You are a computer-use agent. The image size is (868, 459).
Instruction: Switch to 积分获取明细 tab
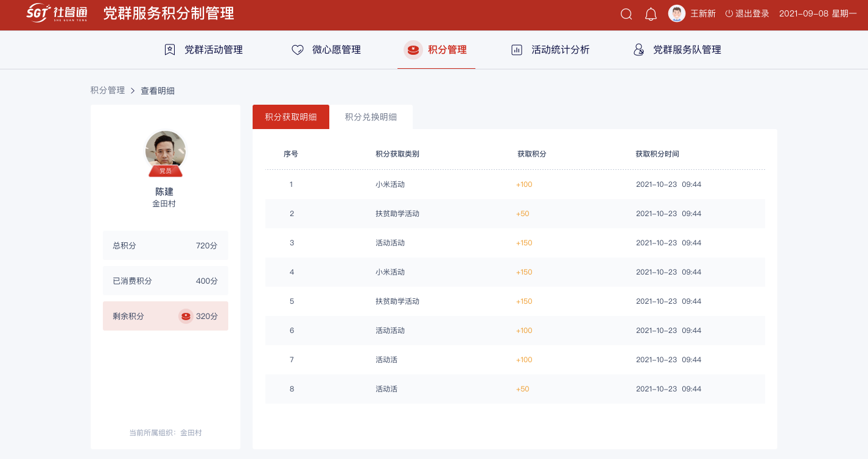291,117
